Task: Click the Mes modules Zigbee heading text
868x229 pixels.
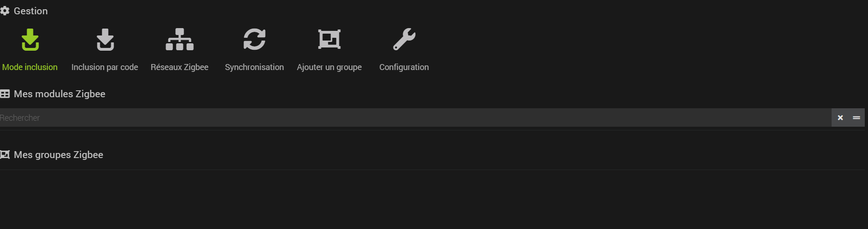Action: 59,94
